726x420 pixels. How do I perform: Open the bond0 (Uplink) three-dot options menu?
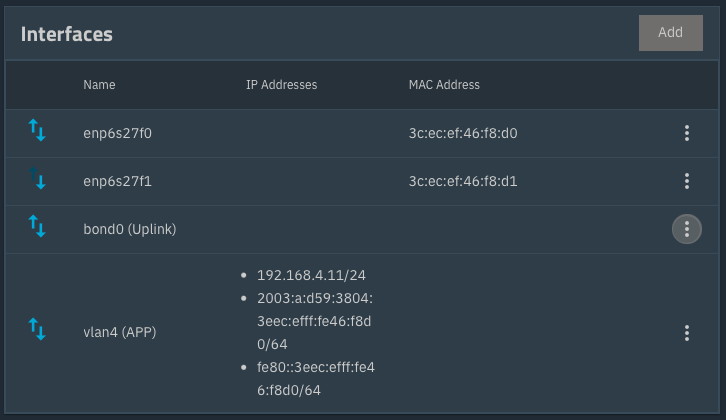pyautogui.click(x=686, y=229)
